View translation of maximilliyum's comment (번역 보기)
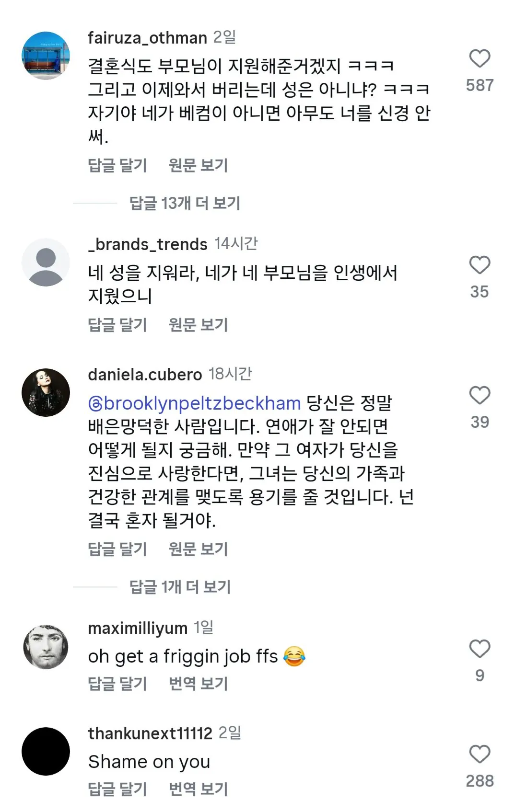The width and height of the screenshot is (515, 812). coord(198,684)
